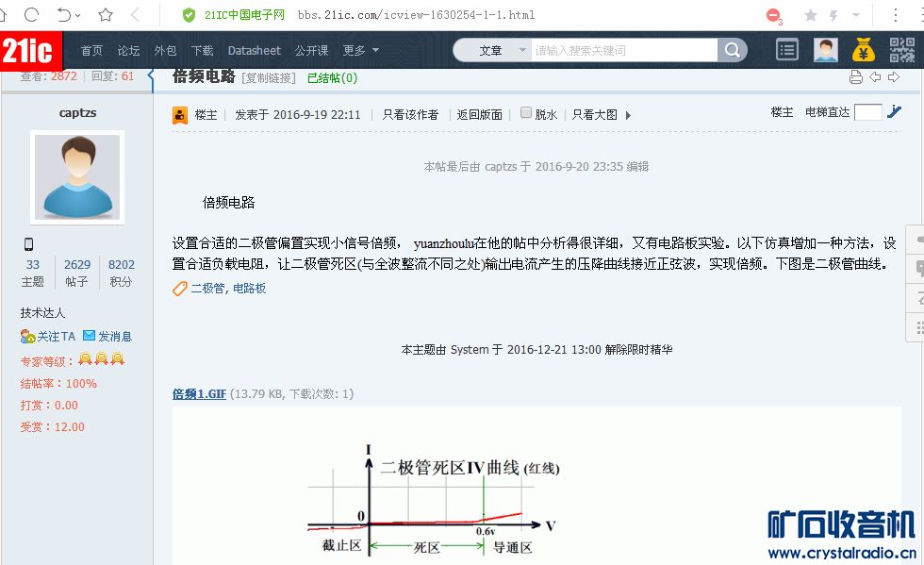
Task: Open the dropdown arrow beside lightning icon
Action: tap(856, 15)
